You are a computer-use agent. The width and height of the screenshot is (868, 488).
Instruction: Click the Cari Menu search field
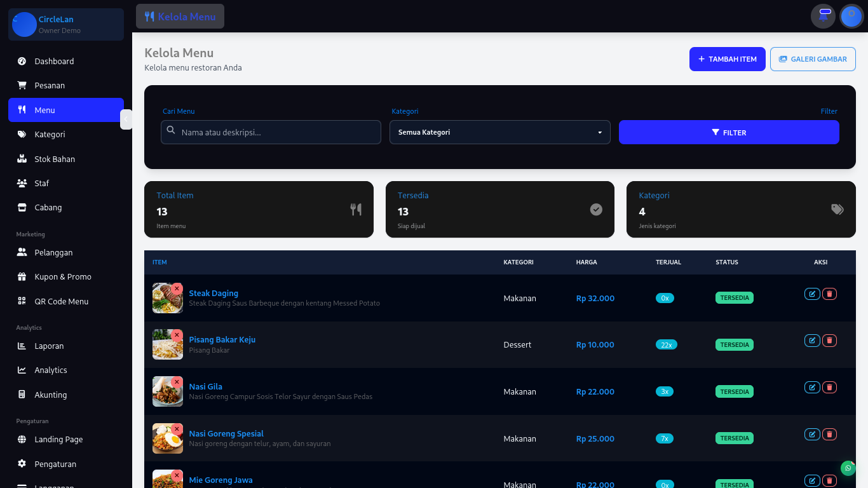click(270, 132)
